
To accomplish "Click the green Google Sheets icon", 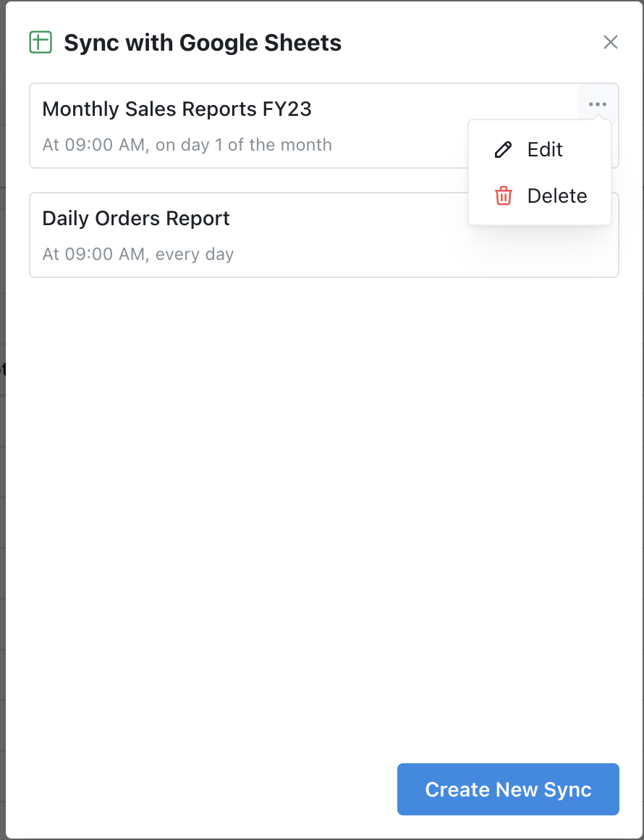I will coord(41,42).
